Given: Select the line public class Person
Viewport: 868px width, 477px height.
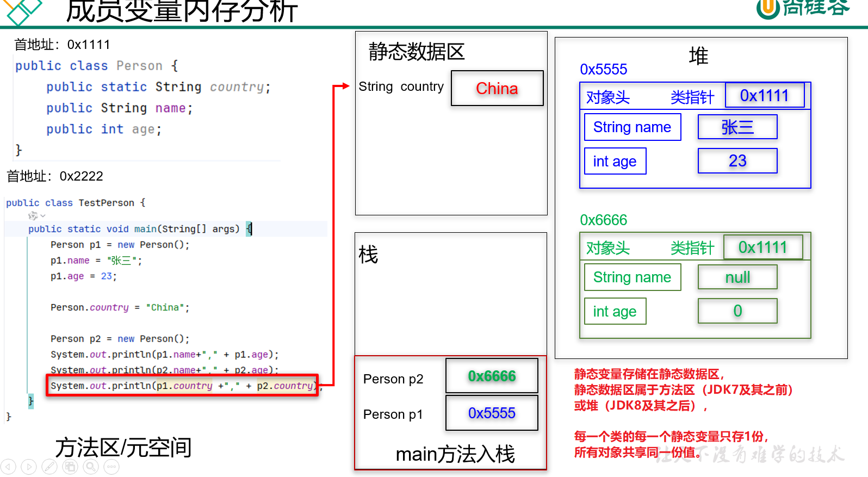Looking at the screenshot, I should 97,66.
